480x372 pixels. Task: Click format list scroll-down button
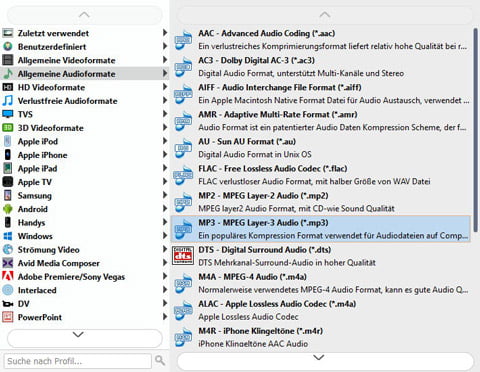tap(325, 361)
